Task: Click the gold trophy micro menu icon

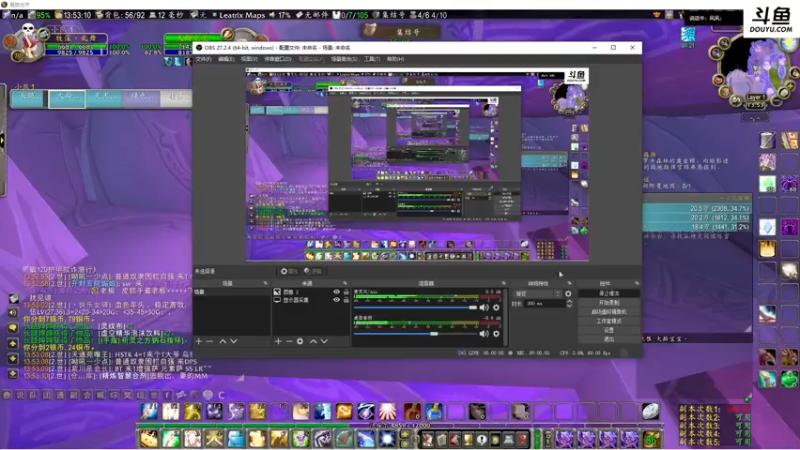Action: coord(468,439)
